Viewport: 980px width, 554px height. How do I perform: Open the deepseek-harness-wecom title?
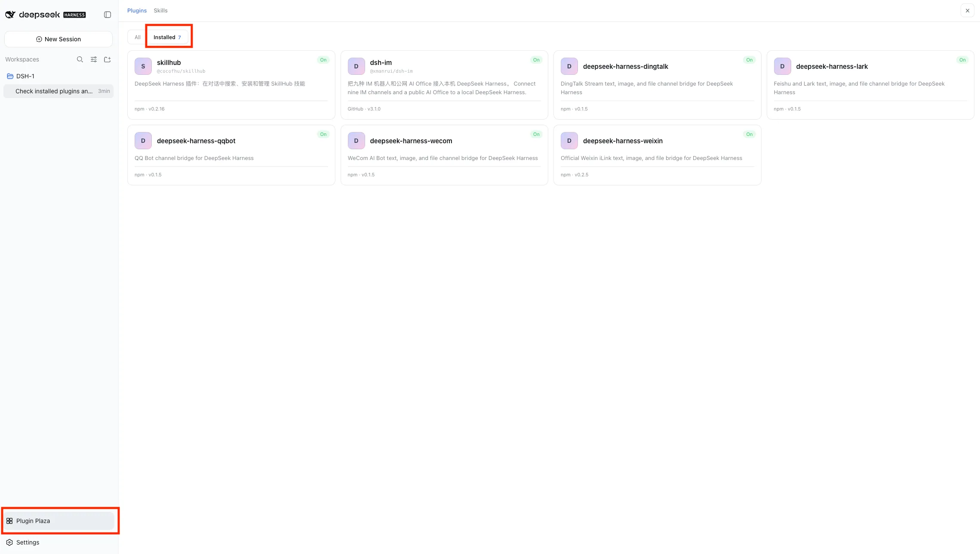pos(411,141)
